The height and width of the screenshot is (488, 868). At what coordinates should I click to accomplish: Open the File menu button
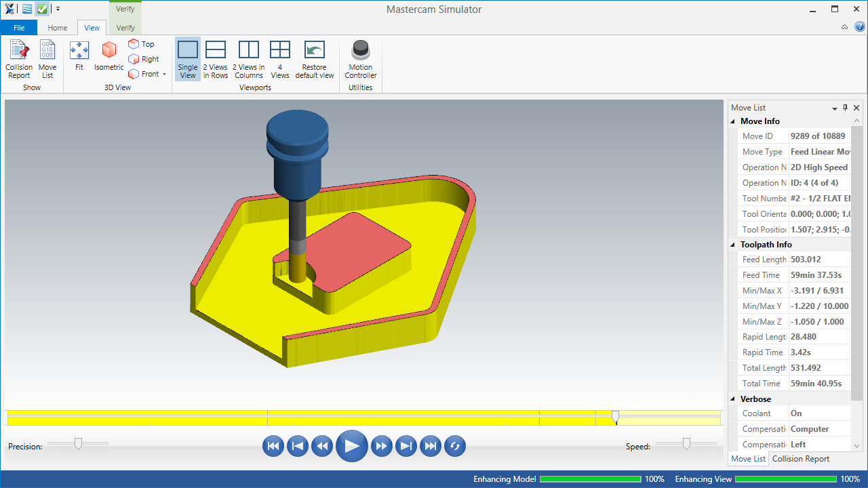point(19,28)
